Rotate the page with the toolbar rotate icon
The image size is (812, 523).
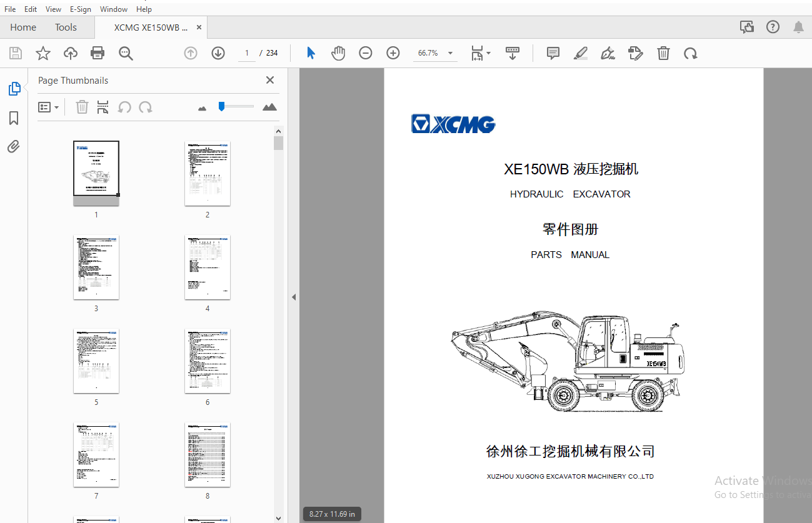[691, 53]
